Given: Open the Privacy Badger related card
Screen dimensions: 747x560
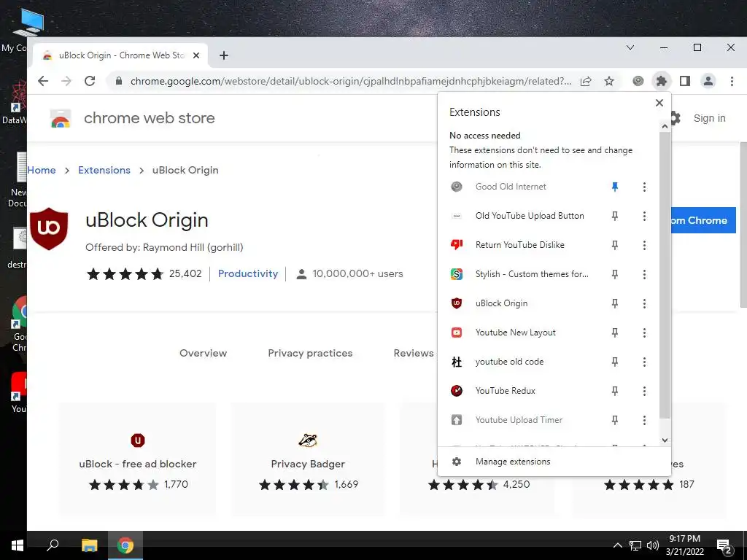Looking at the screenshot, I should click(308, 459).
